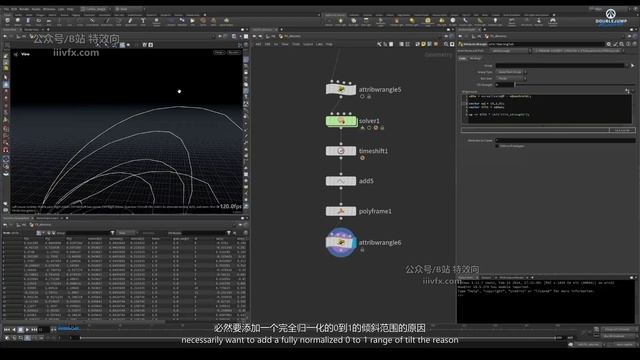Open the No cam camera menu
The height and width of the screenshot is (360, 640).
click(x=234, y=53)
